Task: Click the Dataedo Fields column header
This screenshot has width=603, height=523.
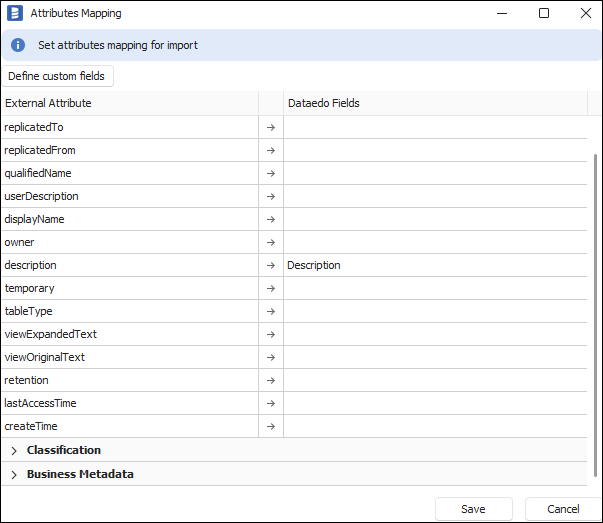Action: 435,103
